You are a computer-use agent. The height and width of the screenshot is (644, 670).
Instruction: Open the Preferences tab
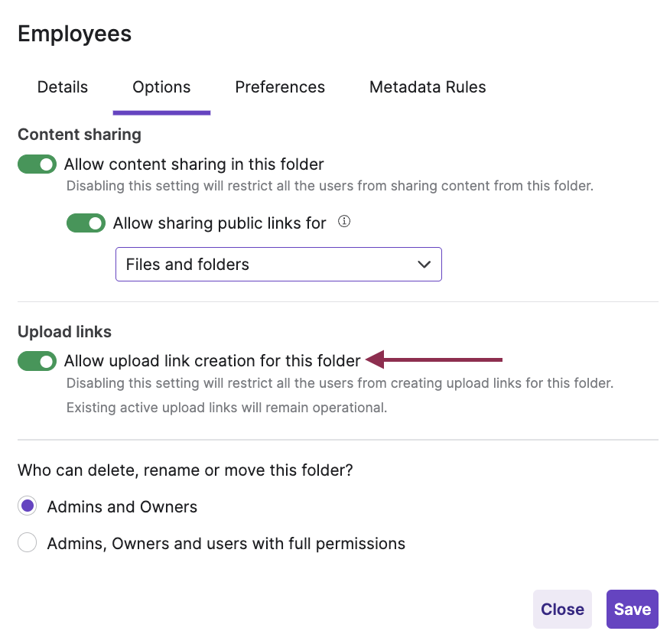pos(280,87)
